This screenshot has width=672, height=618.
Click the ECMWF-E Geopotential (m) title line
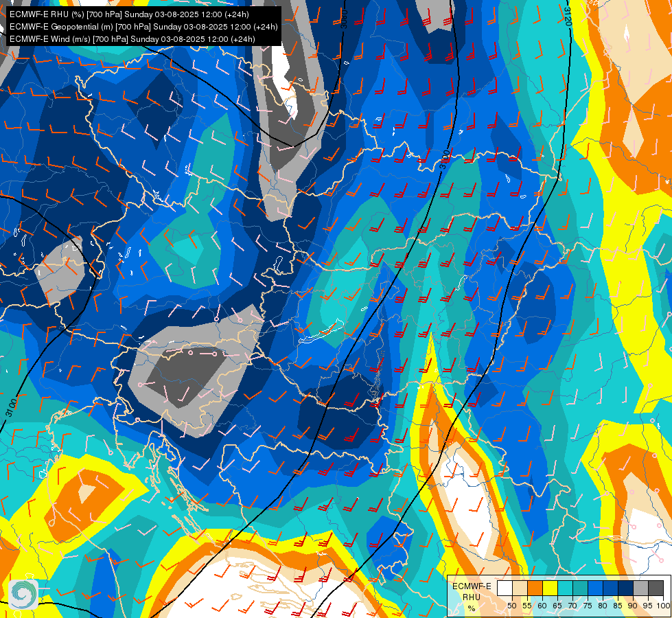click(143, 27)
